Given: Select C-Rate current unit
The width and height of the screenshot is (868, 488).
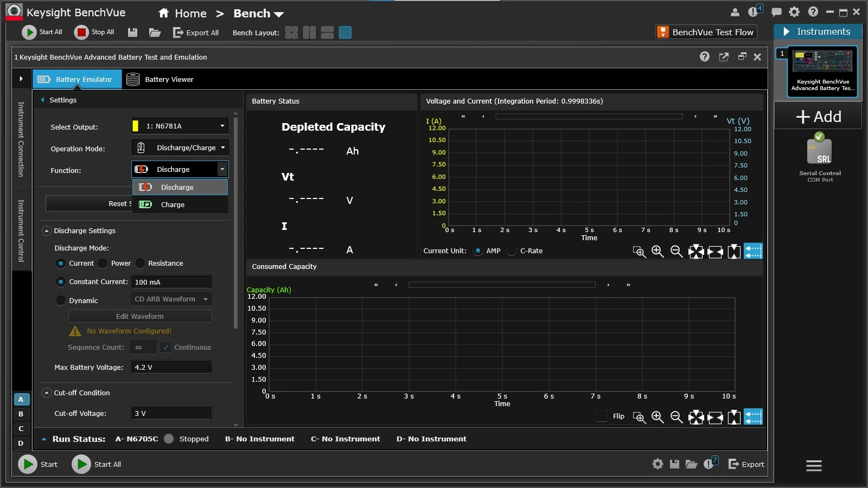Looking at the screenshot, I should click(x=512, y=251).
